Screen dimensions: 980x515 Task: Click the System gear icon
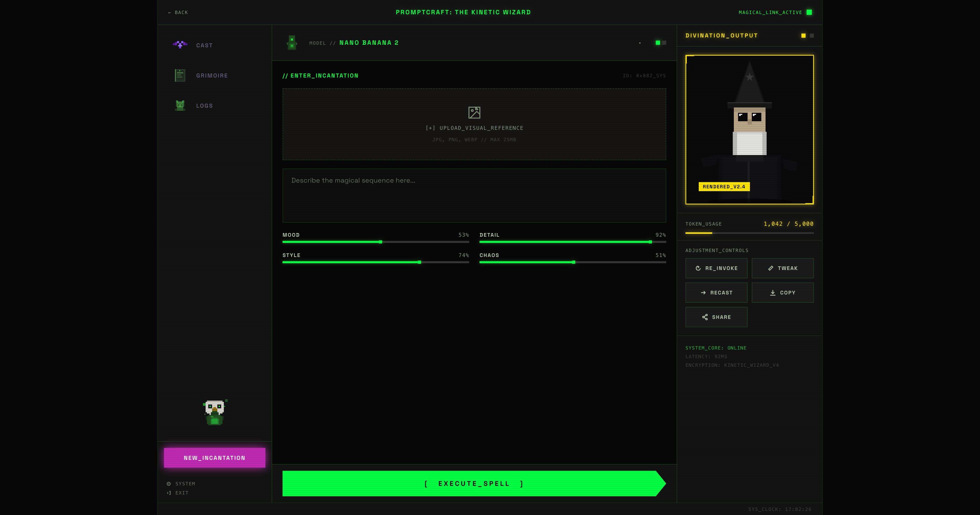click(x=168, y=484)
